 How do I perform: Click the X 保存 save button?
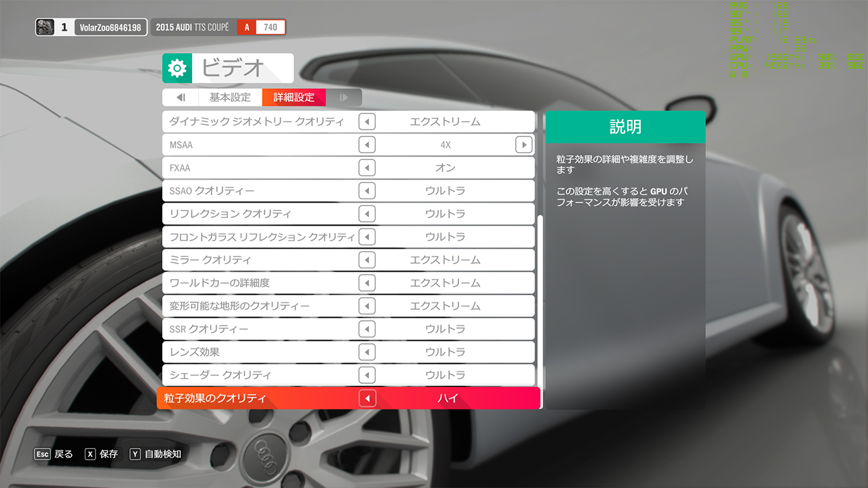[102, 454]
